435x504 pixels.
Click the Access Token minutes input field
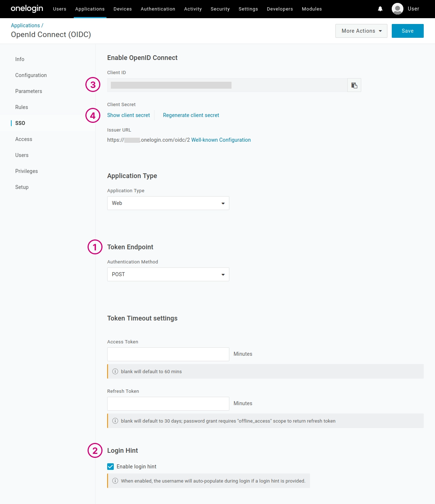point(168,354)
